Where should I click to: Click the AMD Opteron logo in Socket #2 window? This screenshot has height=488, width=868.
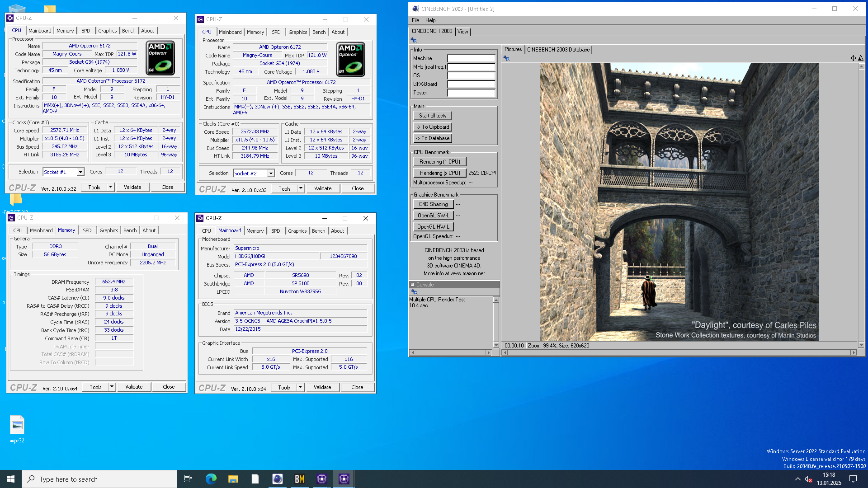click(351, 60)
